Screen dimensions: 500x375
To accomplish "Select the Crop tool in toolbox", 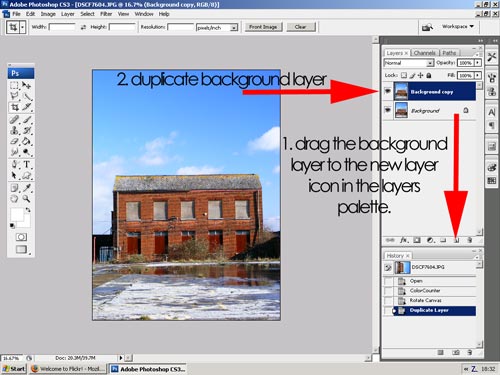I will coord(14,107).
